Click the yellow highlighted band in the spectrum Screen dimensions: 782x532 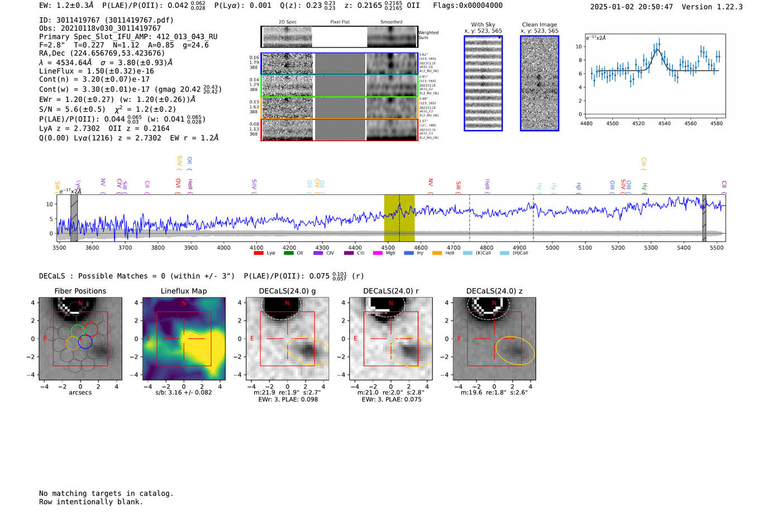click(x=399, y=218)
